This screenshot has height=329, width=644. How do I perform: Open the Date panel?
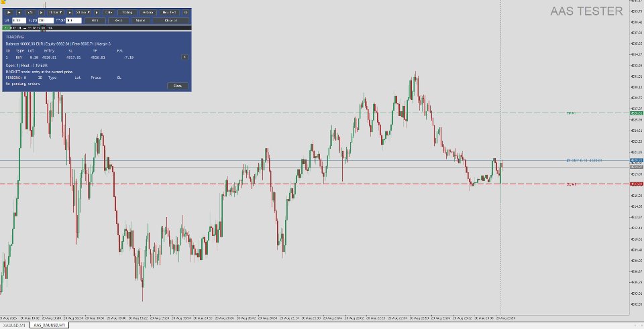pos(109,12)
